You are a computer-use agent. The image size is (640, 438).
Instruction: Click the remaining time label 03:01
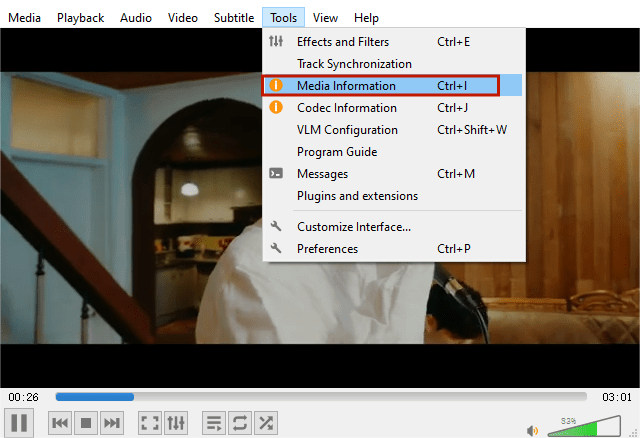coord(617,397)
